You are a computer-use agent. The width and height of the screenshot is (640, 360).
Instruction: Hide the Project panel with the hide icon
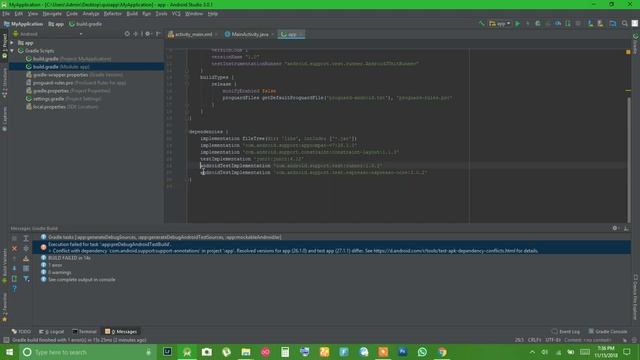tap(158, 34)
